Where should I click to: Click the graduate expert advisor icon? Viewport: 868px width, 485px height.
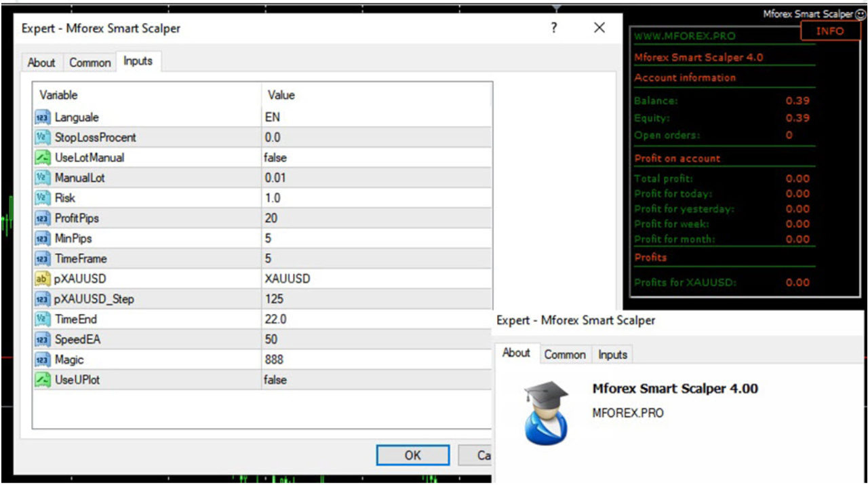(546, 412)
